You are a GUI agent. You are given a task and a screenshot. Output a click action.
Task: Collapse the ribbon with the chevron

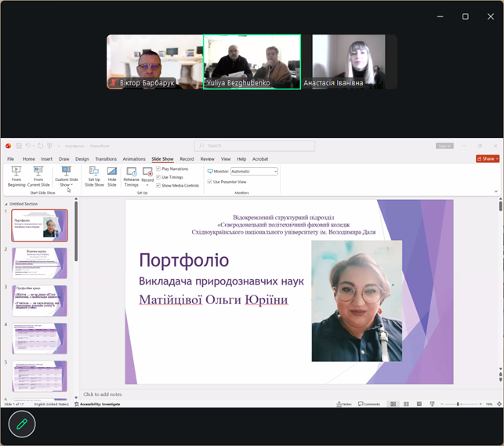(496, 191)
